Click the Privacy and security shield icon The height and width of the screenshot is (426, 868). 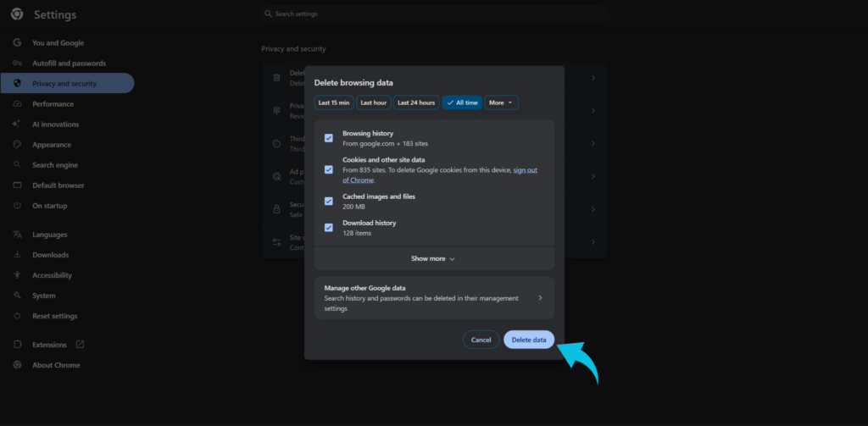tap(17, 84)
